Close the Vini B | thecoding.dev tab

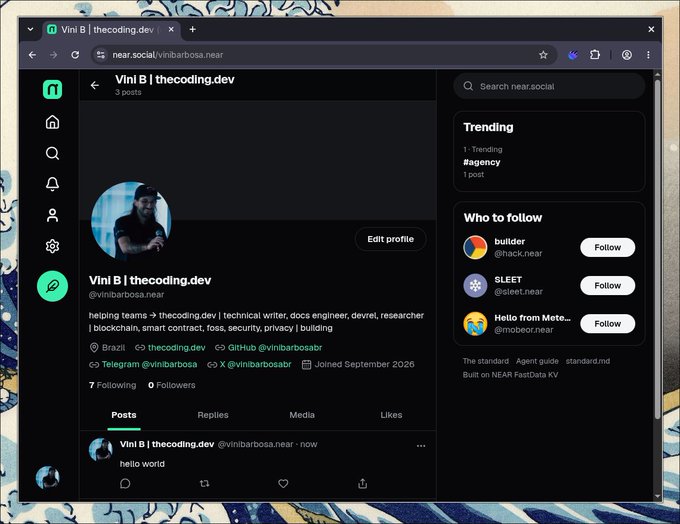coord(171,29)
